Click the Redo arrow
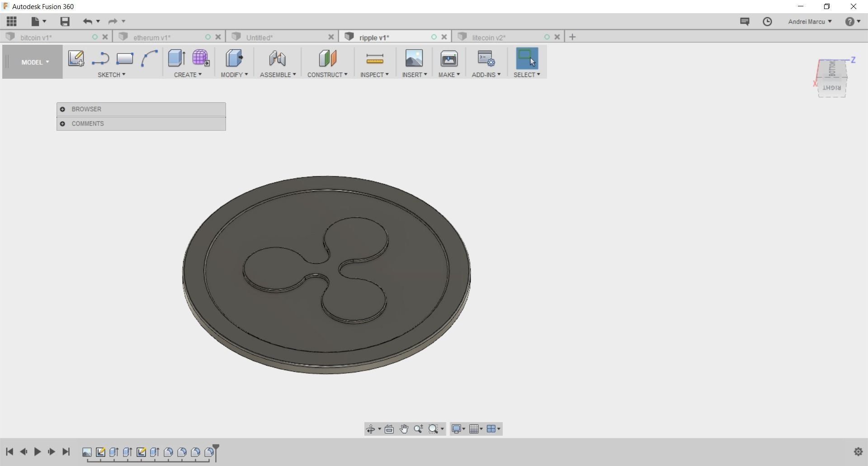This screenshot has width=868, height=466. tap(113, 21)
